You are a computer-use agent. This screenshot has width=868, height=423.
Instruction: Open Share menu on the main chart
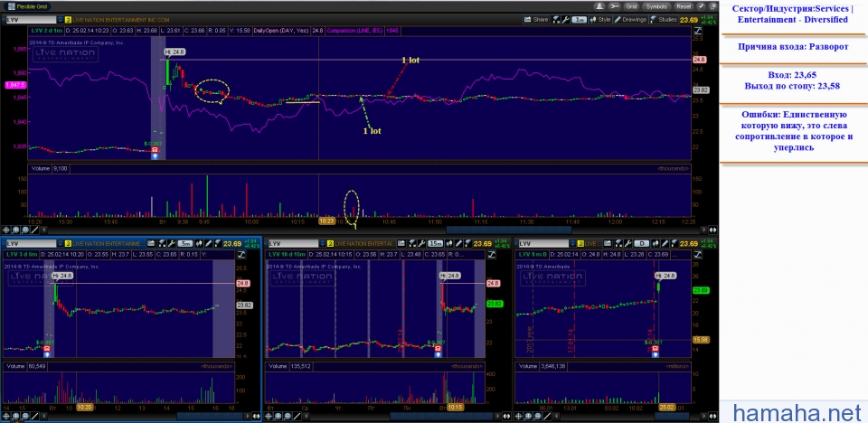click(x=536, y=19)
